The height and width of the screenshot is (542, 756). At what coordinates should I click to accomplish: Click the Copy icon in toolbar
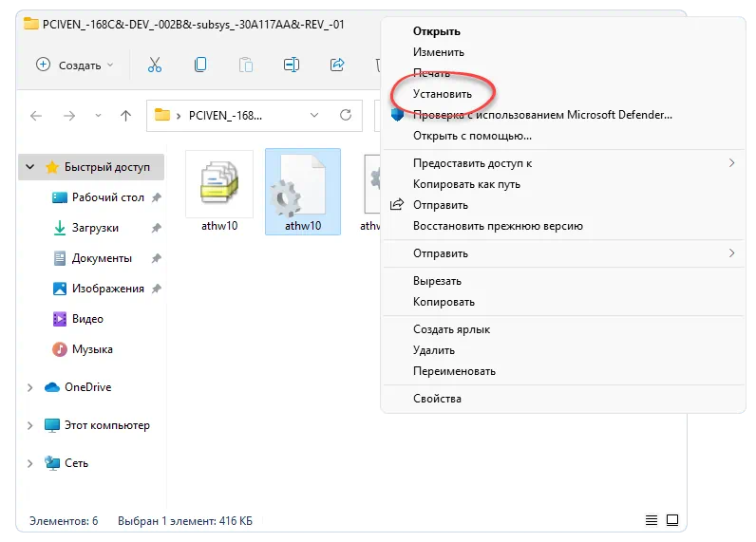200,65
